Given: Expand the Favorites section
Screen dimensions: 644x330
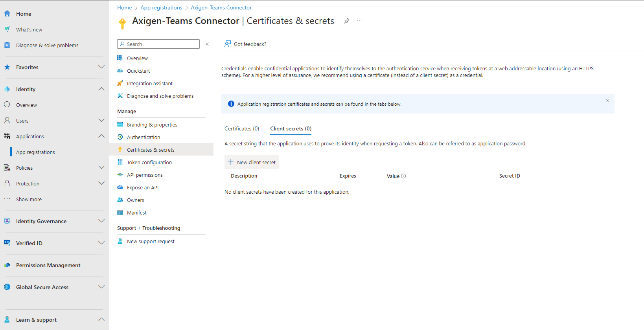Looking at the screenshot, I should [101, 67].
